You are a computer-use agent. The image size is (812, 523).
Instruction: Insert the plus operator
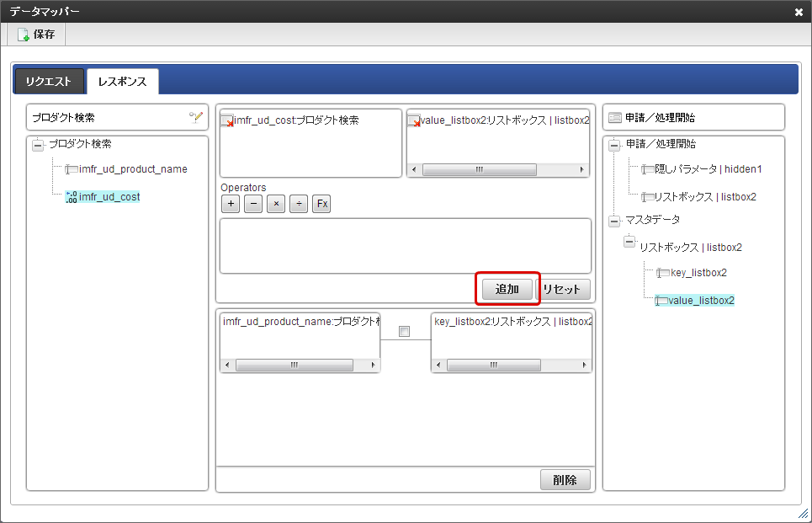point(231,204)
